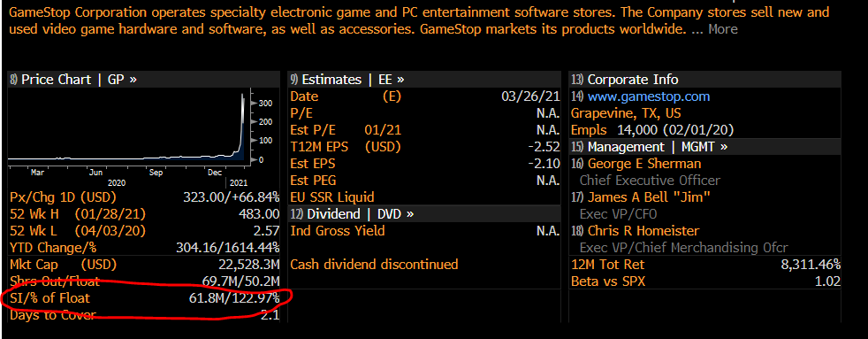This screenshot has width=868, height=339.
Task: Open the Dividend DVD section header
Action: 423,214
